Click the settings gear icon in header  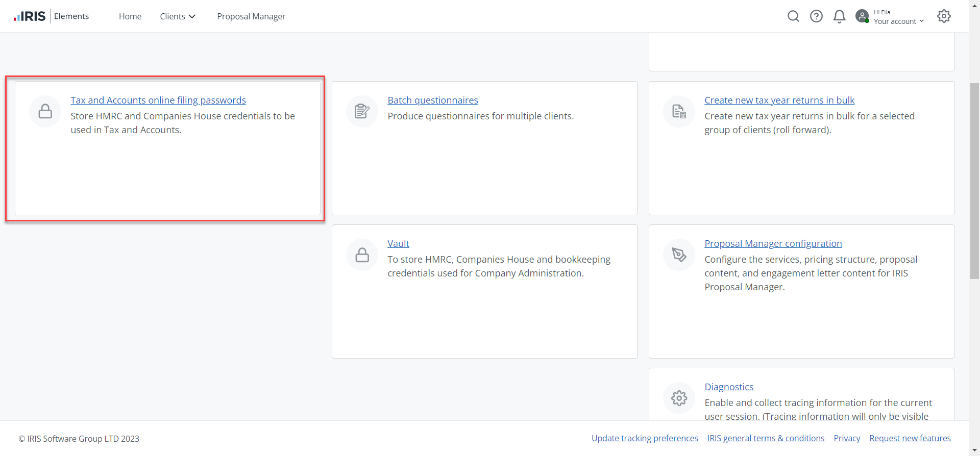click(944, 16)
